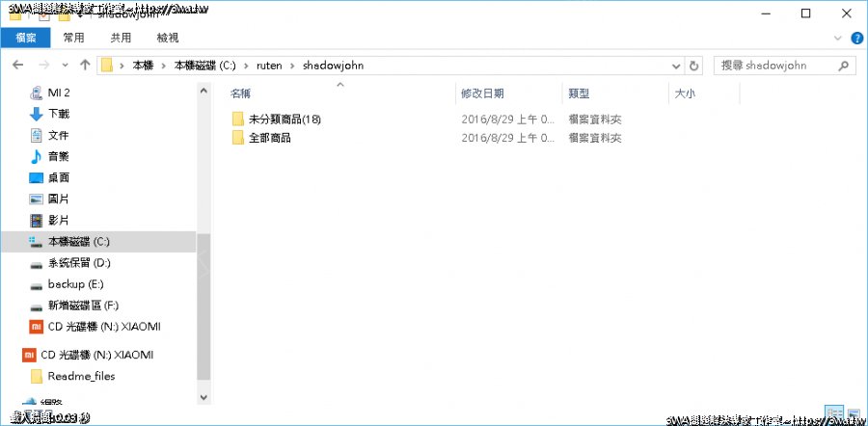Open the recent locations dropdown arrow
The image size is (868, 426).
coord(66,66)
